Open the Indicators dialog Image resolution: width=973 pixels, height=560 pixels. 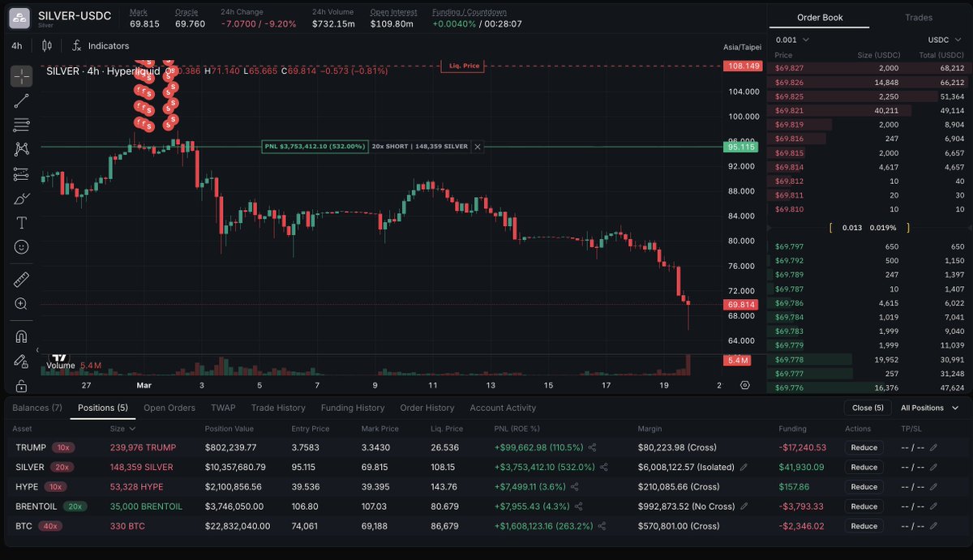pyautogui.click(x=101, y=46)
